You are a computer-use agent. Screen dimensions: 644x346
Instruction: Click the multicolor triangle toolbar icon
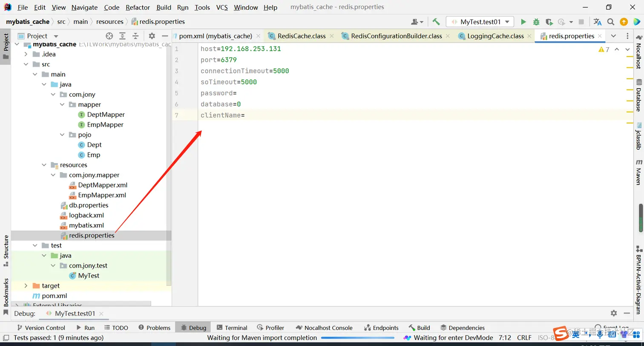point(636,22)
